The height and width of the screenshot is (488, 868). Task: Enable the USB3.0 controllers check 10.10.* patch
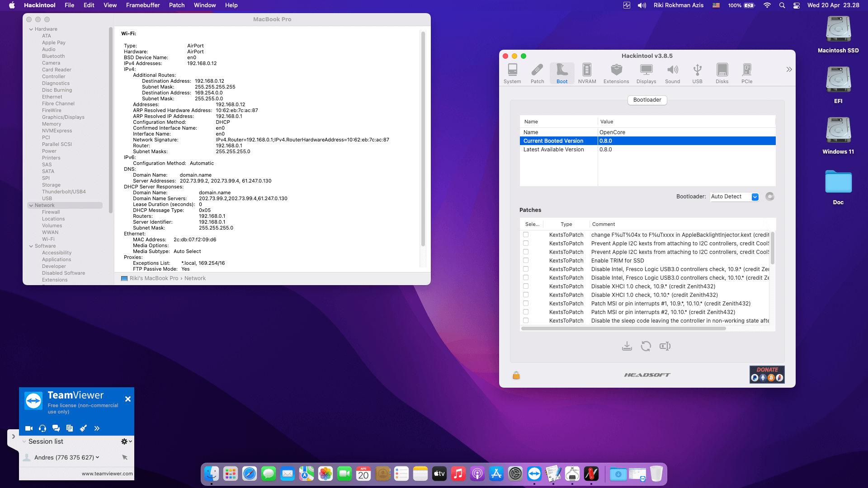526,277
